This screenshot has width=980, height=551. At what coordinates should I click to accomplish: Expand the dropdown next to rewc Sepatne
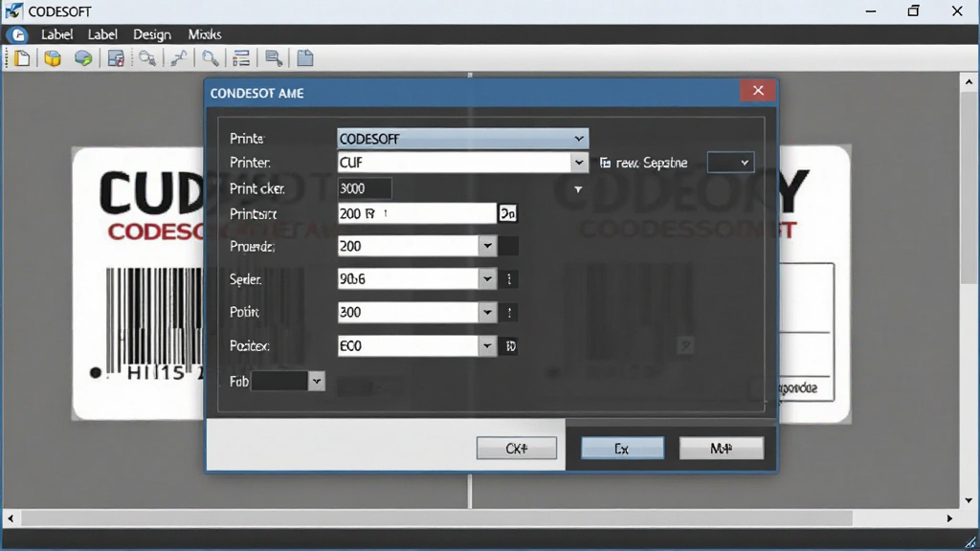point(730,163)
